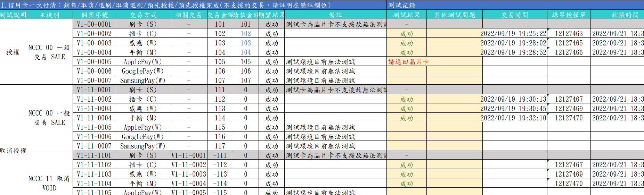This screenshot has height=195, width=644.
Task: Click the 其他測試問題 column header
Action: 455,15
